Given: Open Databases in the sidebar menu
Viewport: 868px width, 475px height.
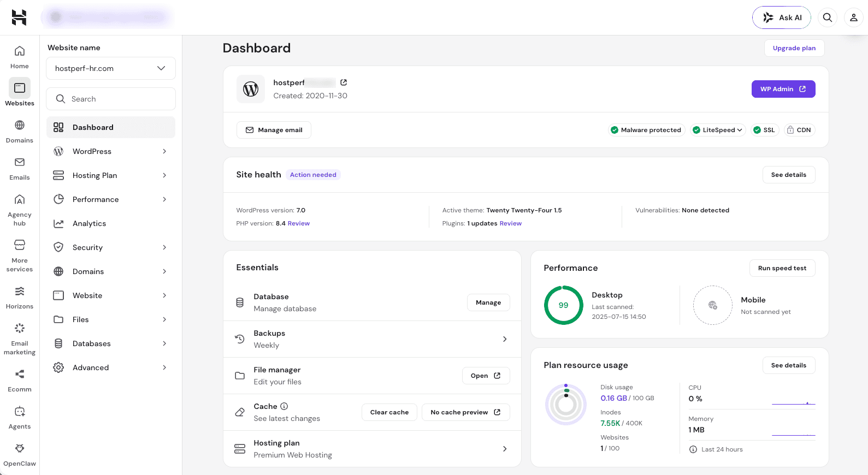Looking at the screenshot, I should 111,343.
